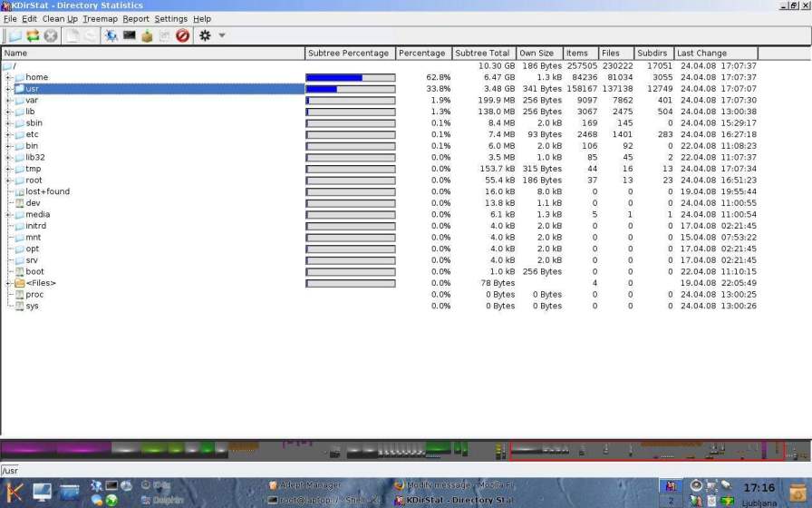Sort by Last Change column header
Viewport: 812px width, 508px height.
pyautogui.click(x=701, y=54)
